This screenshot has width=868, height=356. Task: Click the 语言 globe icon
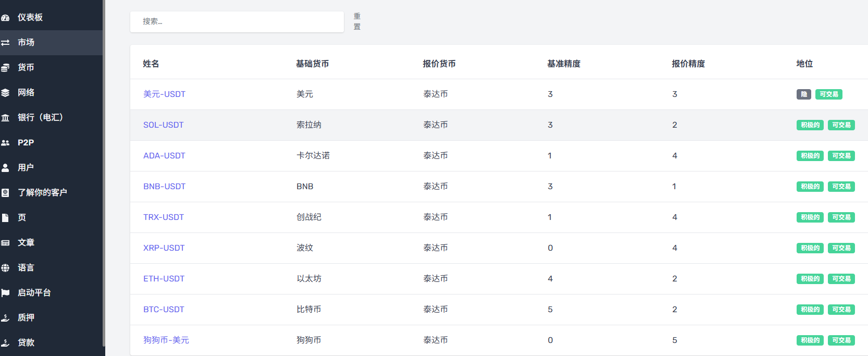[5, 268]
